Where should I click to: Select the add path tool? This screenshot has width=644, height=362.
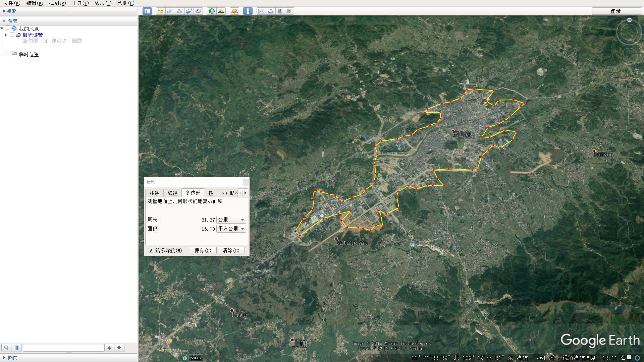[179, 11]
